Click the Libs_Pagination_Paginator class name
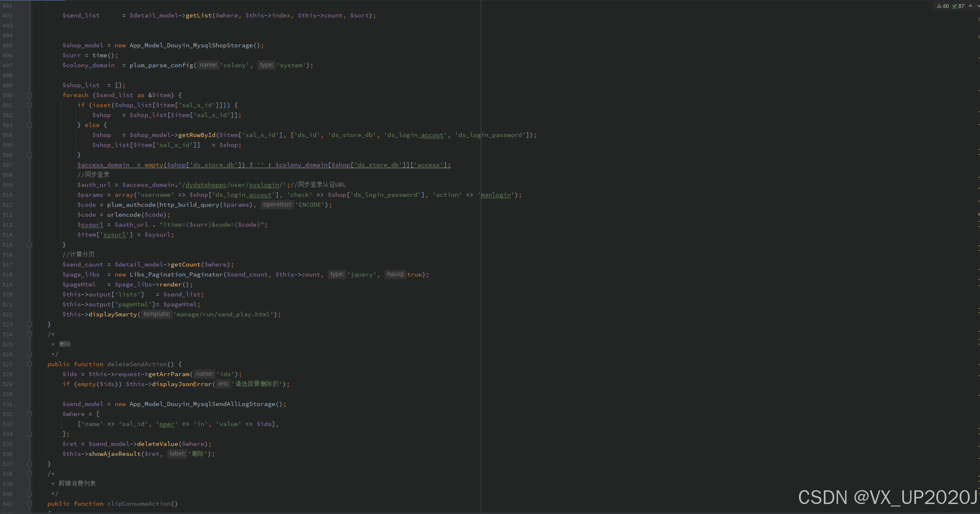 [x=176, y=274]
